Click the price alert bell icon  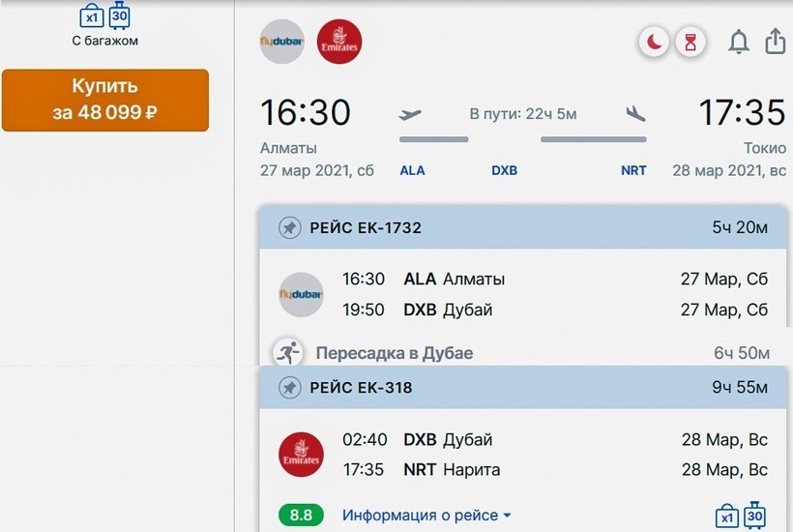click(738, 42)
